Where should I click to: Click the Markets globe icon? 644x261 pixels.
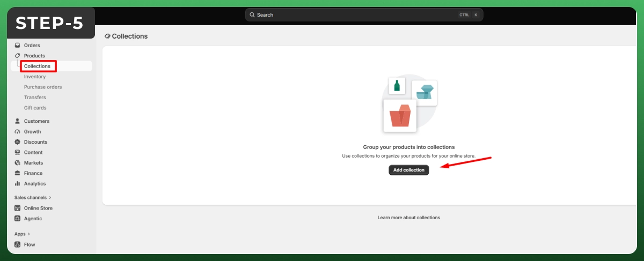click(18, 163)
